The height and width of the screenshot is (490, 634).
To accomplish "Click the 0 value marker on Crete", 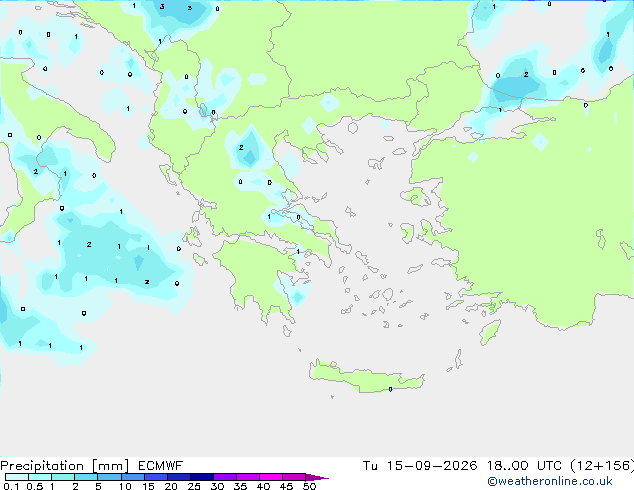I will click(390, 389).
